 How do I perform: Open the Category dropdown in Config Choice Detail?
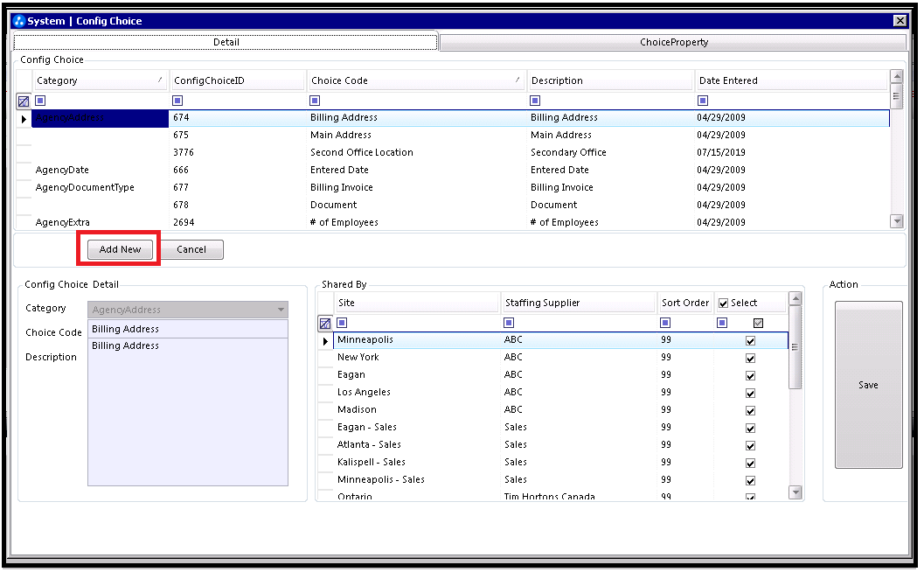(x=281, y=310)
